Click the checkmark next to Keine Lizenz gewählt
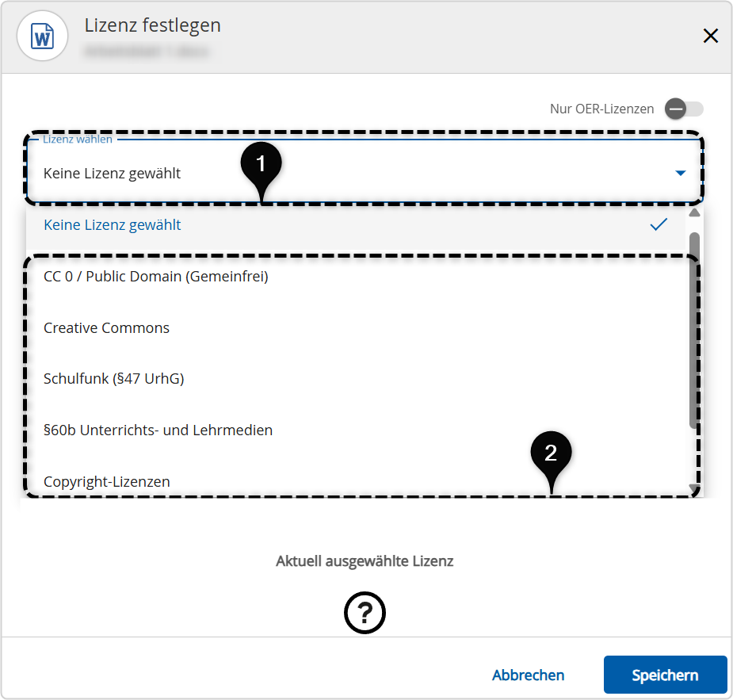 [658, 225]
